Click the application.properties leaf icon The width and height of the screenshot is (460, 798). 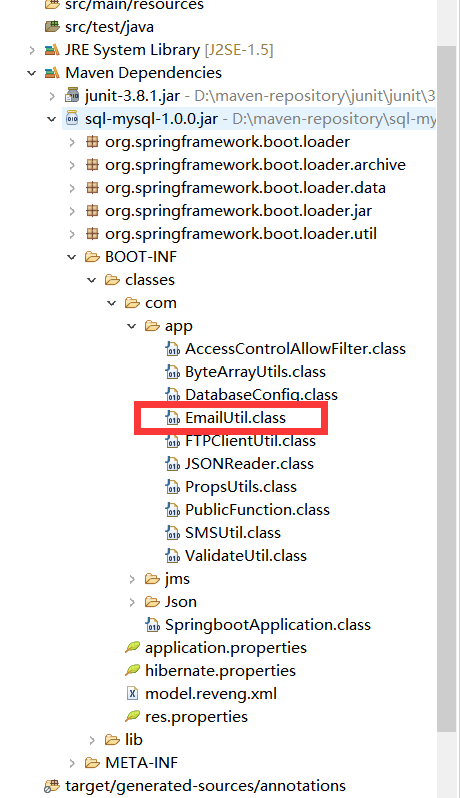tap(132, 647)
